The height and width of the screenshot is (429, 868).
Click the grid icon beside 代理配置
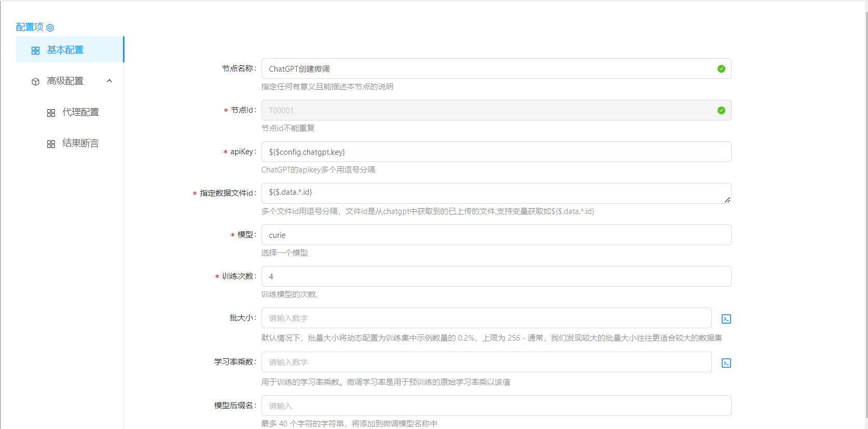tap(51, 113)
